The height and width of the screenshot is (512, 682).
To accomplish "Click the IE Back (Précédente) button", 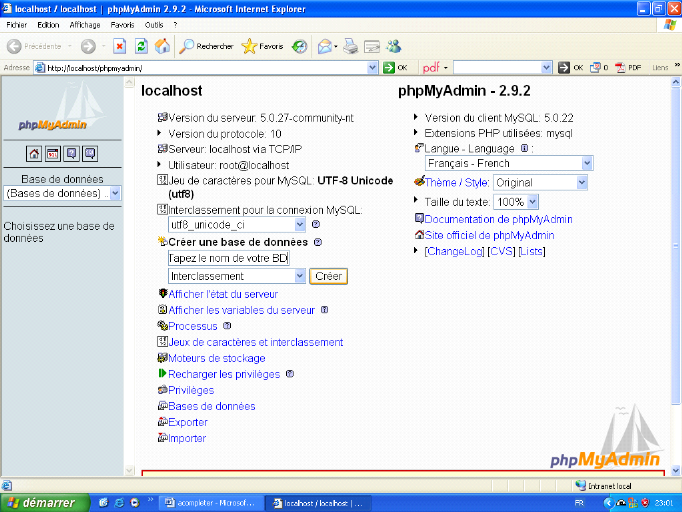I will coord(34,46).
